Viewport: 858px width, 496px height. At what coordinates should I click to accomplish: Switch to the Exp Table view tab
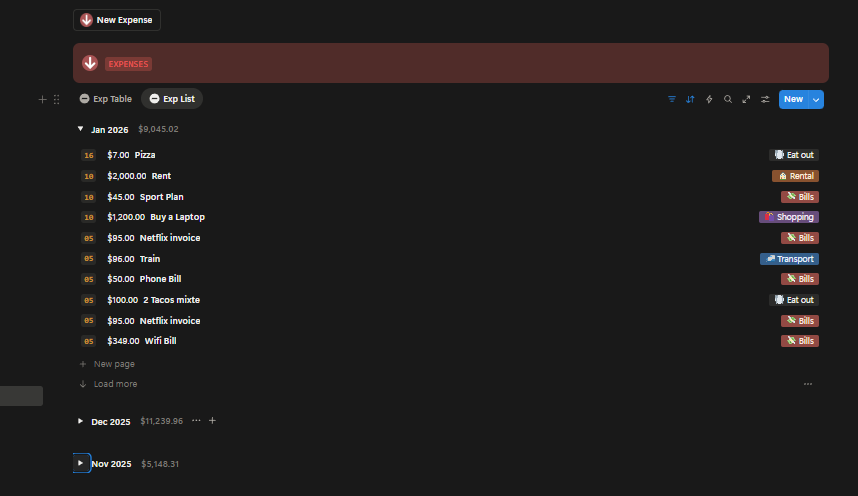coord(106,99)
